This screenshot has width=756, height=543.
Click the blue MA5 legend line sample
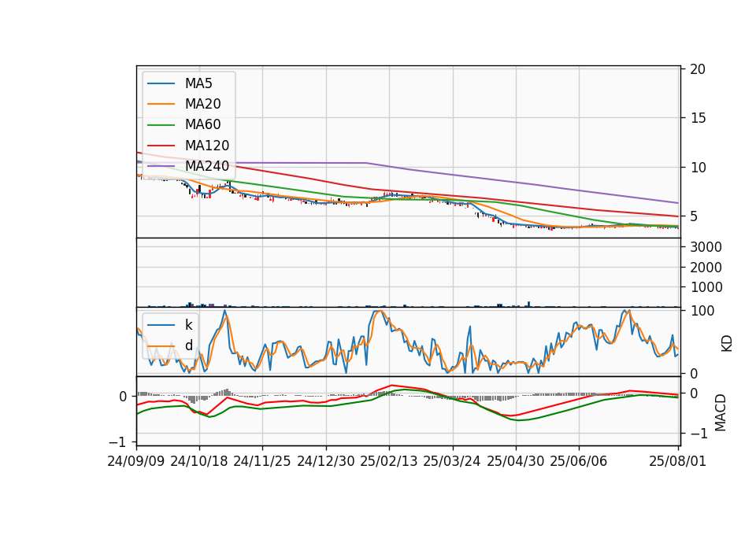(161, 83)
